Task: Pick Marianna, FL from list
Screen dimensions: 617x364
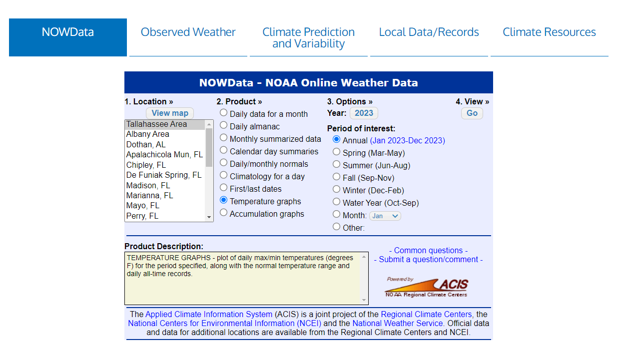Action: [164, 196]
